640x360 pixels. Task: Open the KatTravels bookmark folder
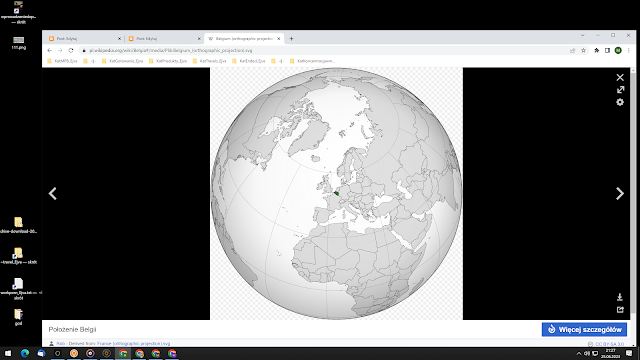[209, 61]
